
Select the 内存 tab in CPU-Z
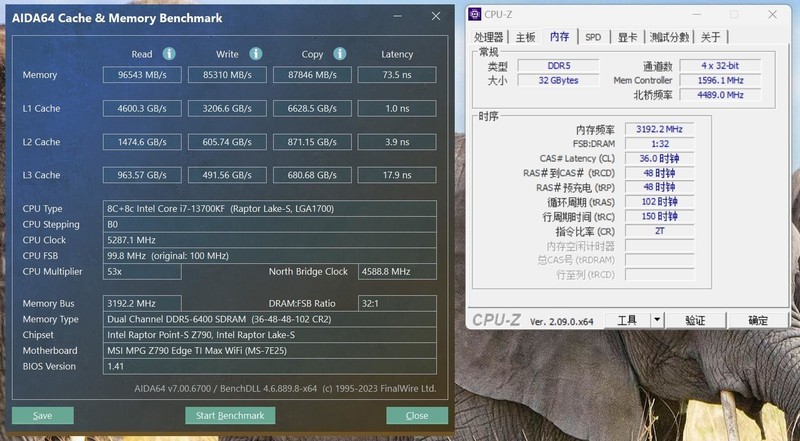click(560, 36)
